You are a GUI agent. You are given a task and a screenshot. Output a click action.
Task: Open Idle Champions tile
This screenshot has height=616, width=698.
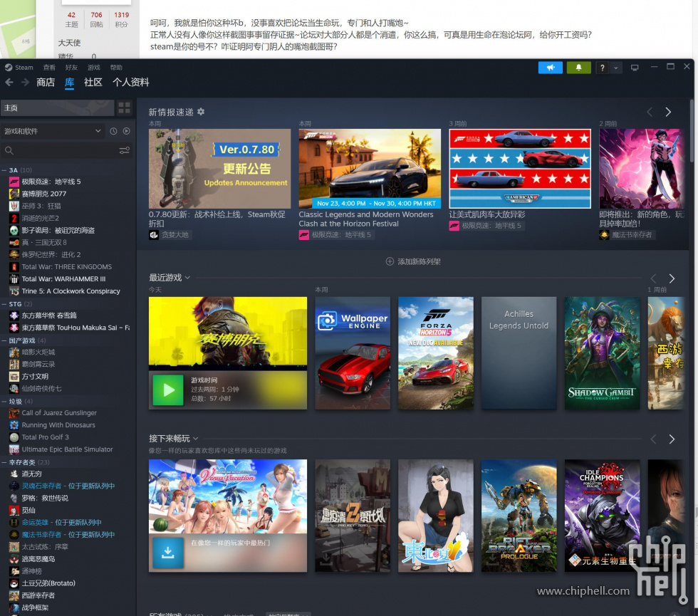pyautogui.click(x=603, y=516)
